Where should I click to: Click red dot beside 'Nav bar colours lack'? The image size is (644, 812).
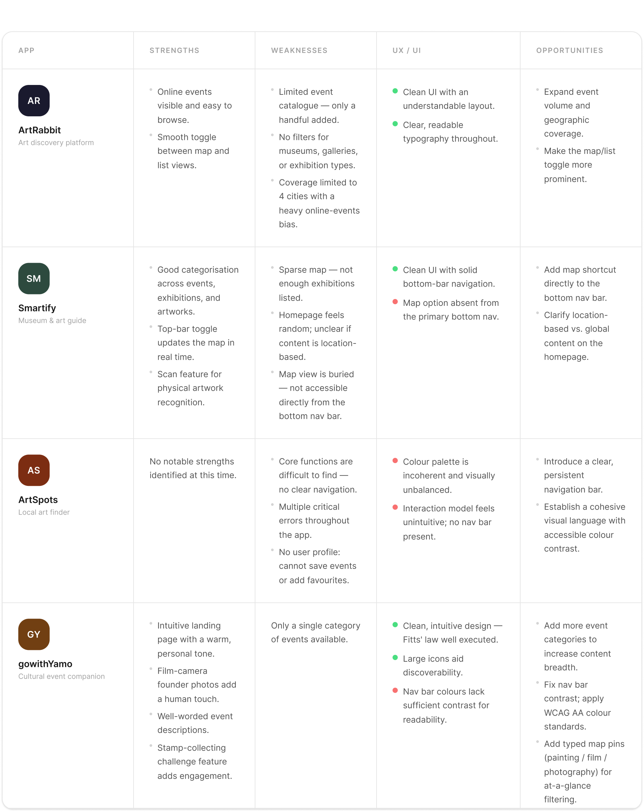[395, 691]
